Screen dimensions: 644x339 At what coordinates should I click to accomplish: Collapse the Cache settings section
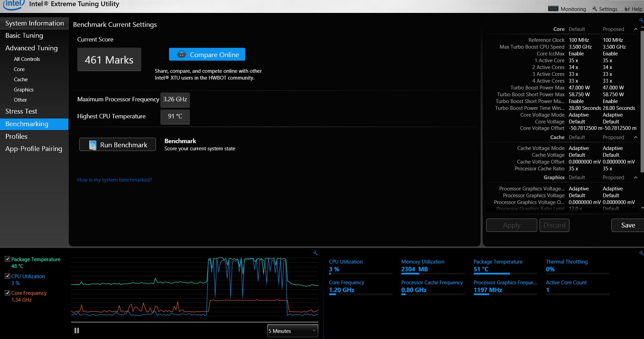click(x=635, y=137)
